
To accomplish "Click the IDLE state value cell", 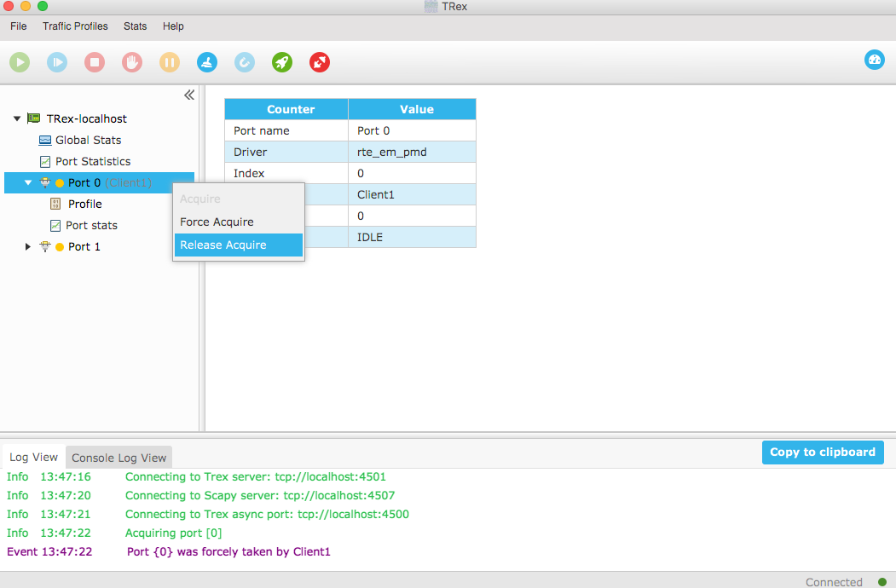I will click(412, 237).
